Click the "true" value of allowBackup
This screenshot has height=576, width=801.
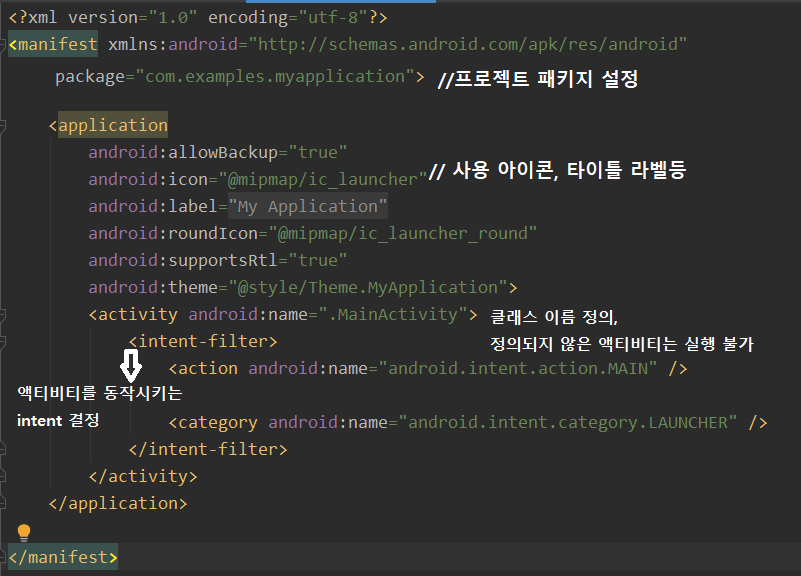(318, 152)
